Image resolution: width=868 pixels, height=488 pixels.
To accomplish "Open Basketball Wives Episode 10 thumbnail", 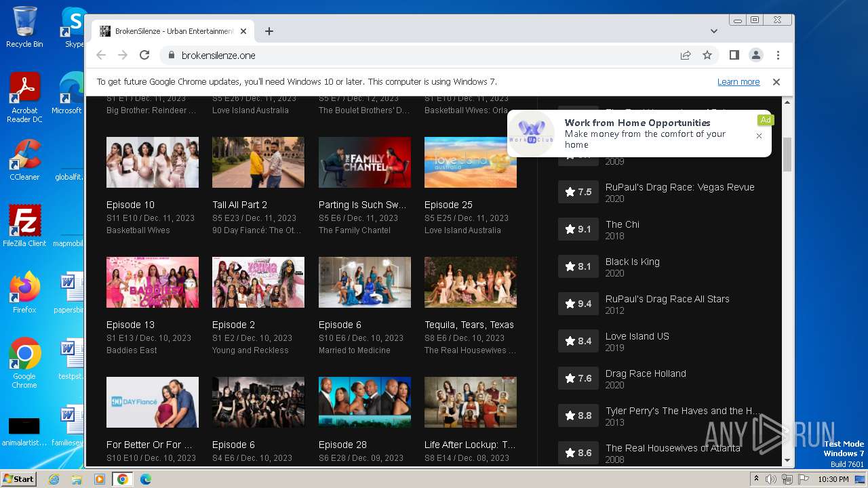I will pos(153,163).
